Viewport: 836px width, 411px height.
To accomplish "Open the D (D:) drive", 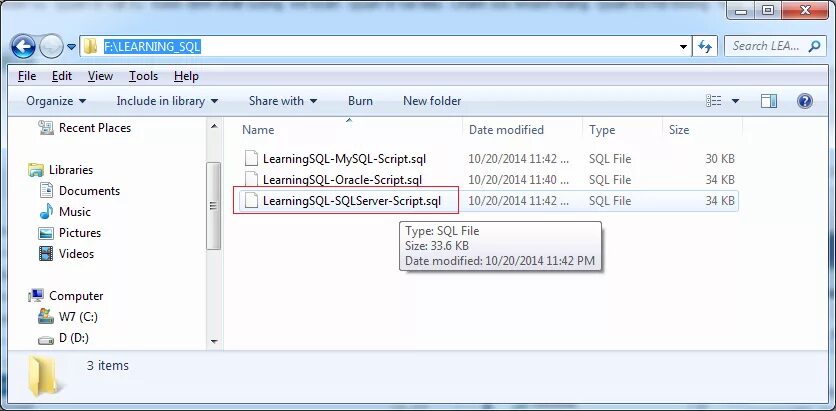I will click(74, 338).
